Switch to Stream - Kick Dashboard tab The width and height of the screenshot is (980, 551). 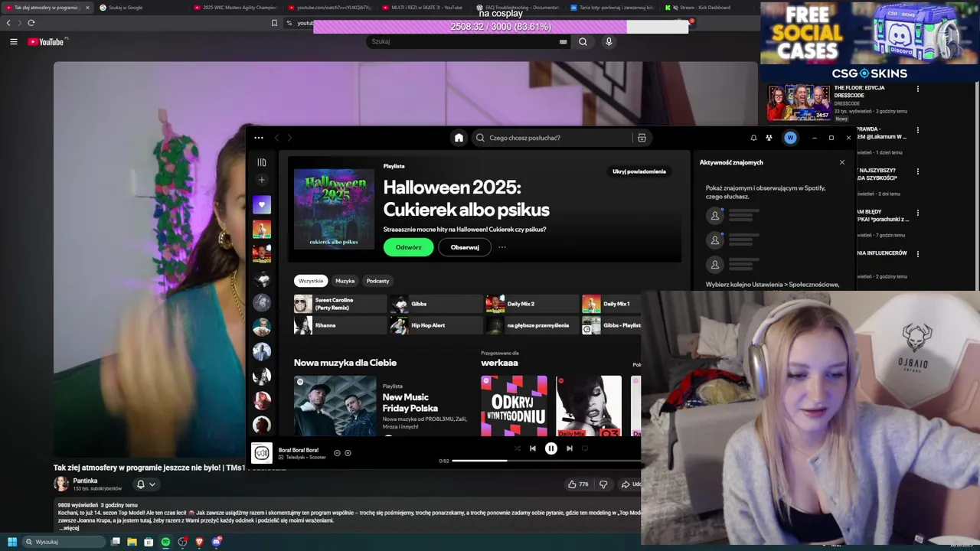pyautogui.click(x=704, y=8)
